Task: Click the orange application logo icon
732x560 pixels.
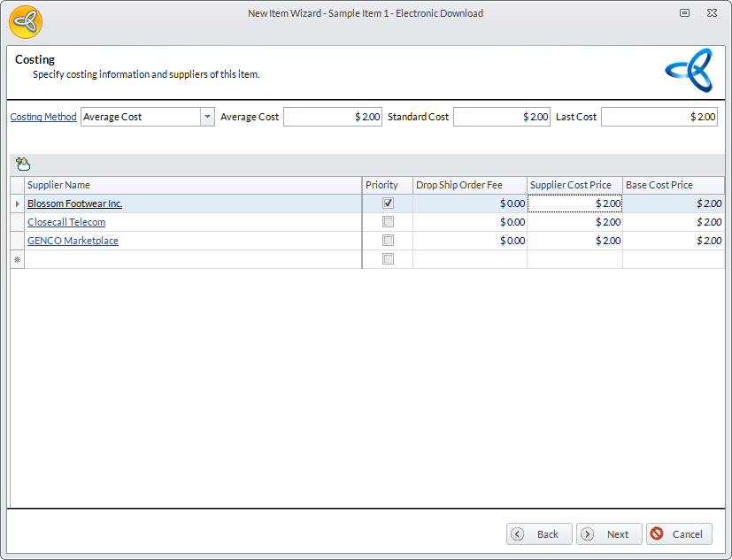Action: [26, 21]
